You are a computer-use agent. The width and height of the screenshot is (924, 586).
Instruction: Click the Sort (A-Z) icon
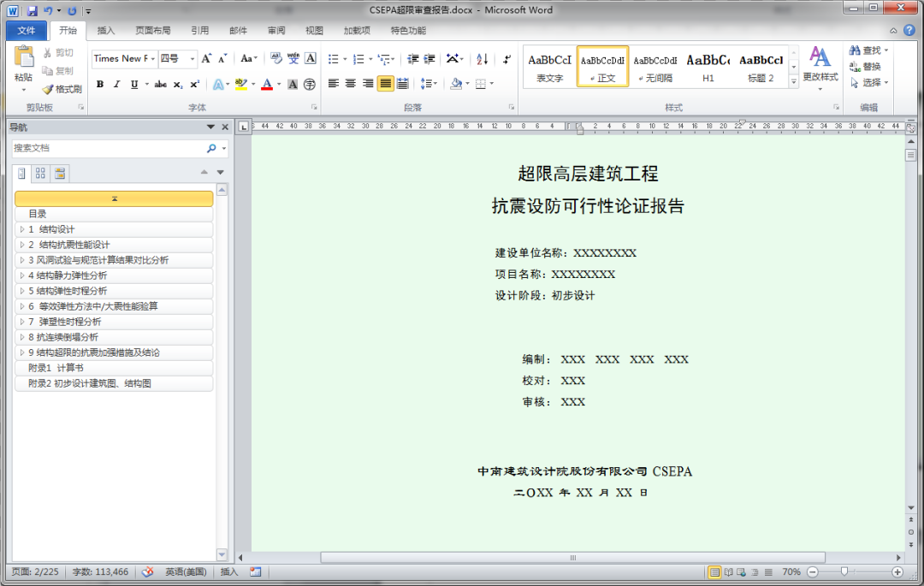click(483, 59)
